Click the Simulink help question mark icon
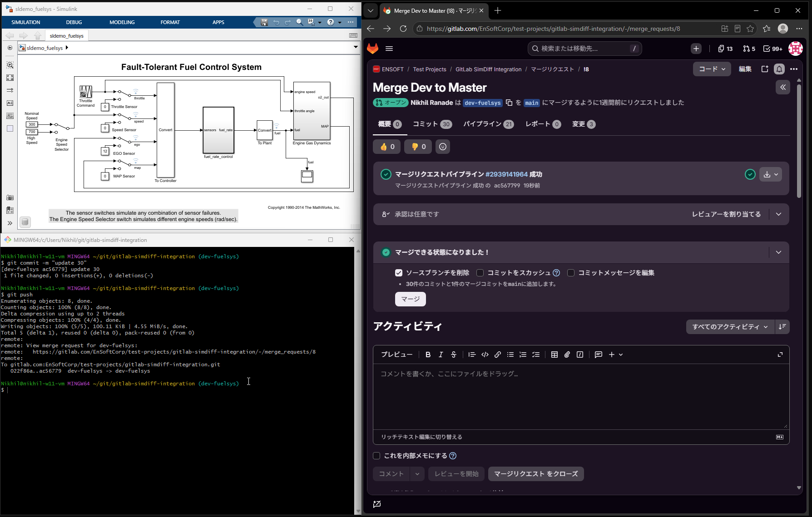The width and height of the screenshot is (812, 517). (331, 22)
